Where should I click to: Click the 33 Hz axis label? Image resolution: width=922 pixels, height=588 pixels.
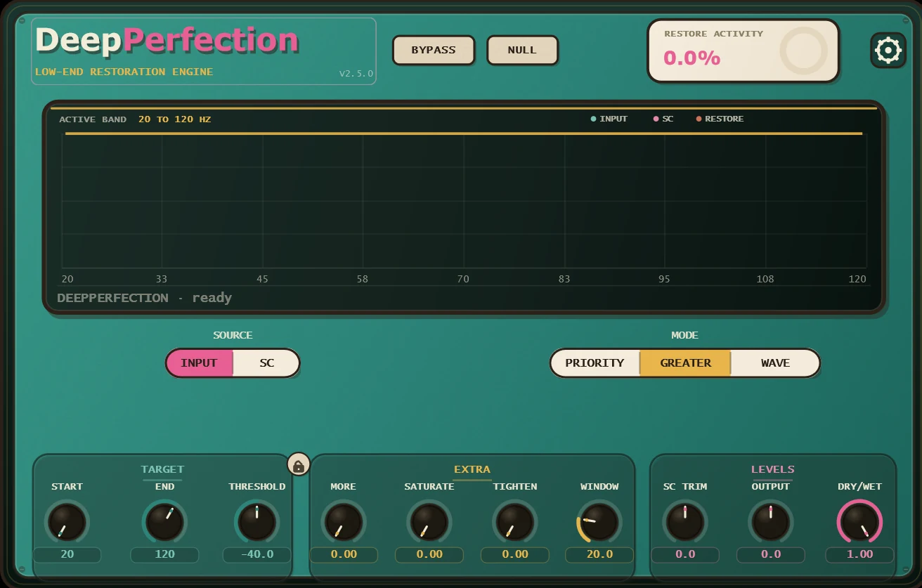click(x=162, y=279)
